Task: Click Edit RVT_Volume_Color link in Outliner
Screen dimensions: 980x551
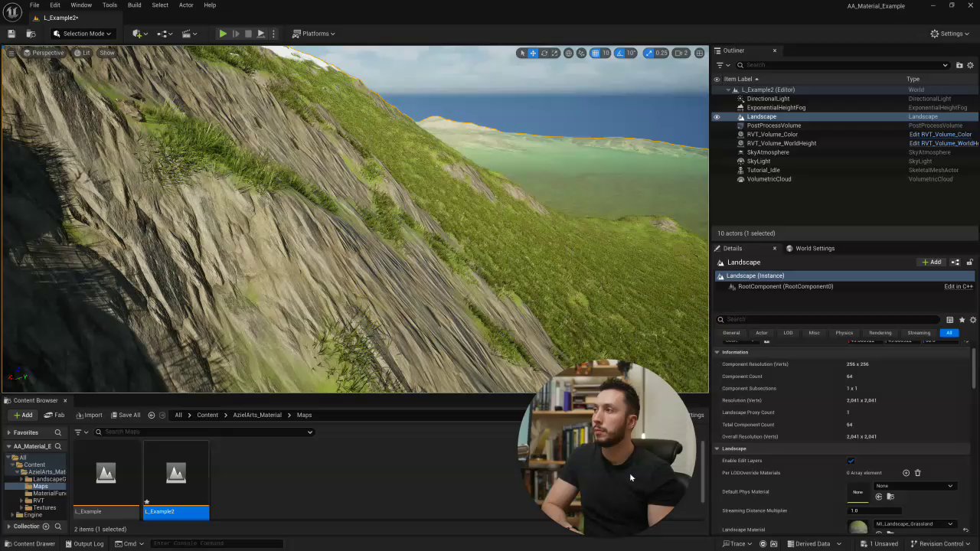Action: (x=940, y=135)
